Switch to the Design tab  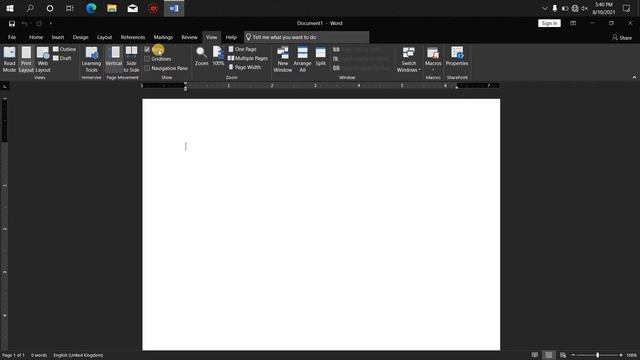pos(80,37)
